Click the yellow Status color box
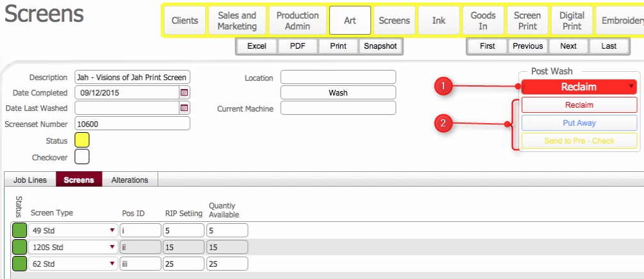 point(82,140)
